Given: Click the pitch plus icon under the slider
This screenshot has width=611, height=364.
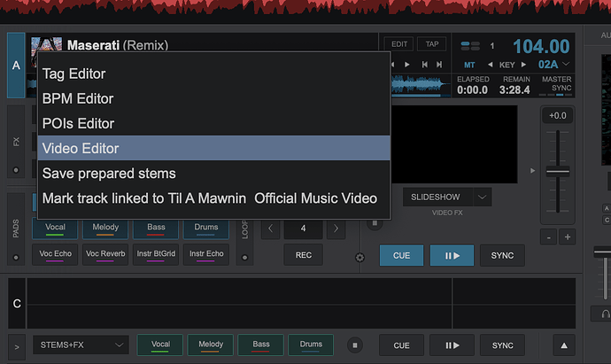Looking at the screenshot, I should coord(568,237).
